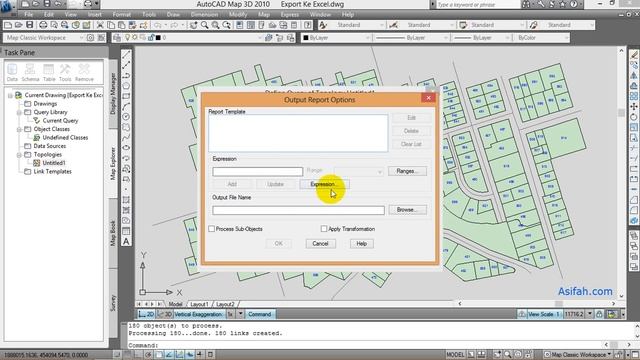640x360 pixels.
Task: Click the Open file toolbar icon
Action: [x=18, y=25]
